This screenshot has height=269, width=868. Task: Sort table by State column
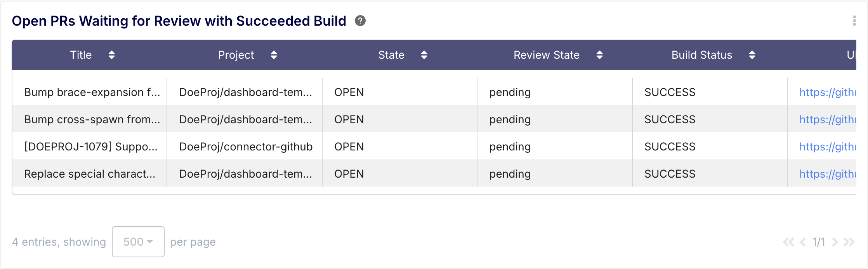tap(424, 55)
